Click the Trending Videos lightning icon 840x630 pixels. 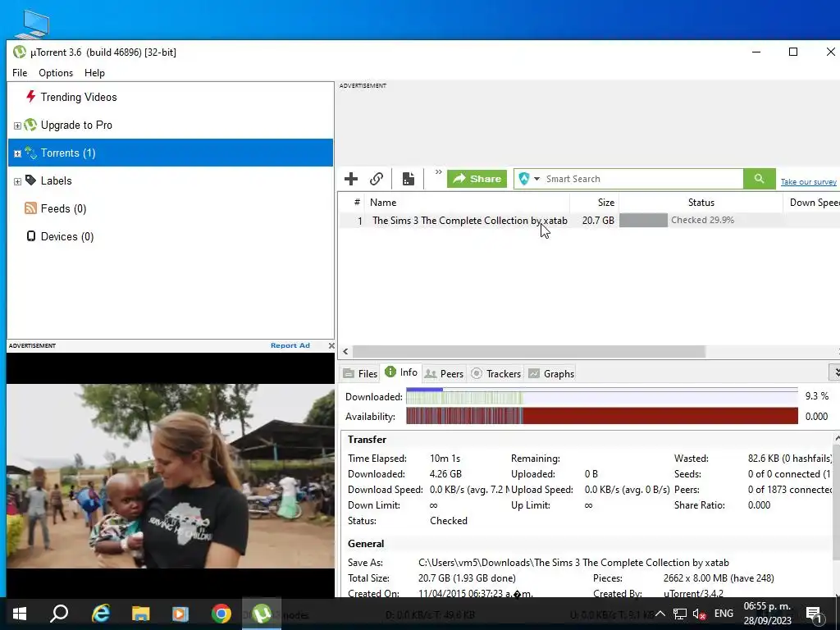(30, 97)
